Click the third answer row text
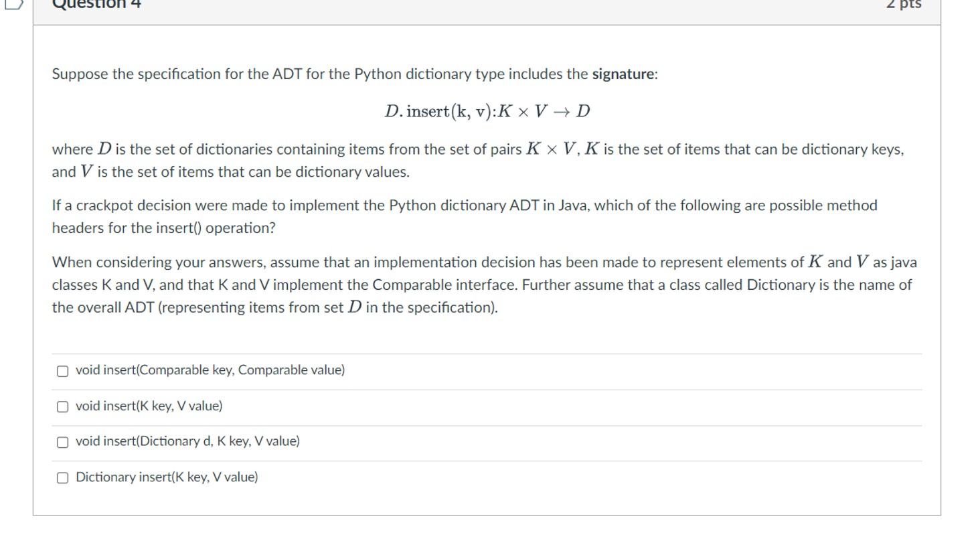 click(x=187, y=441)
